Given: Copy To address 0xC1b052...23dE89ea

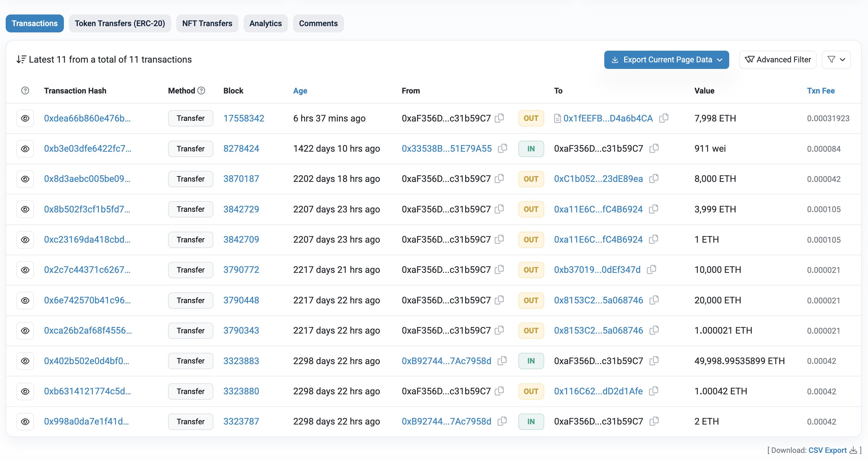Looking at the screenshot, I should [x=654, y=178].
